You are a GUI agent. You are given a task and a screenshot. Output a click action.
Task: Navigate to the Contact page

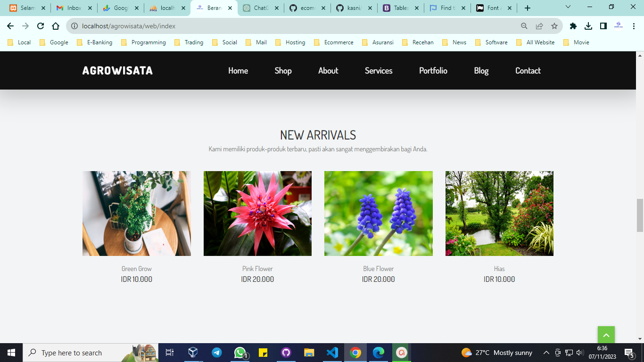pos(528,71)
